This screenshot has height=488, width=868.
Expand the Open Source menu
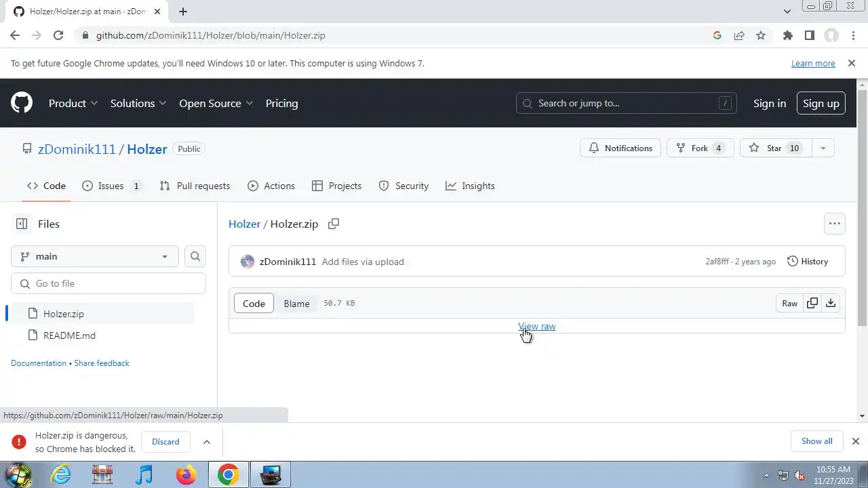[216, 103]
